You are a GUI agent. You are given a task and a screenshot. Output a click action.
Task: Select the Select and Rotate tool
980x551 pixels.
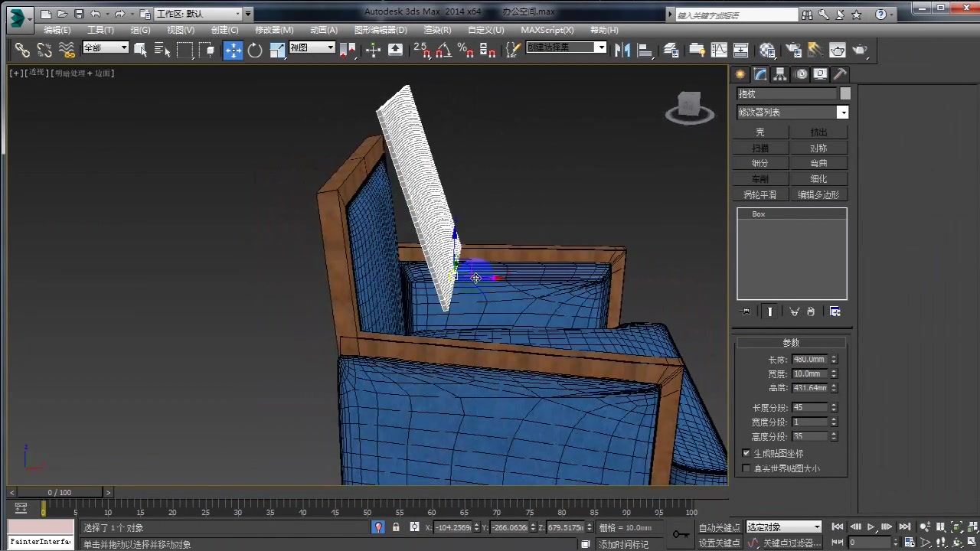255,50
